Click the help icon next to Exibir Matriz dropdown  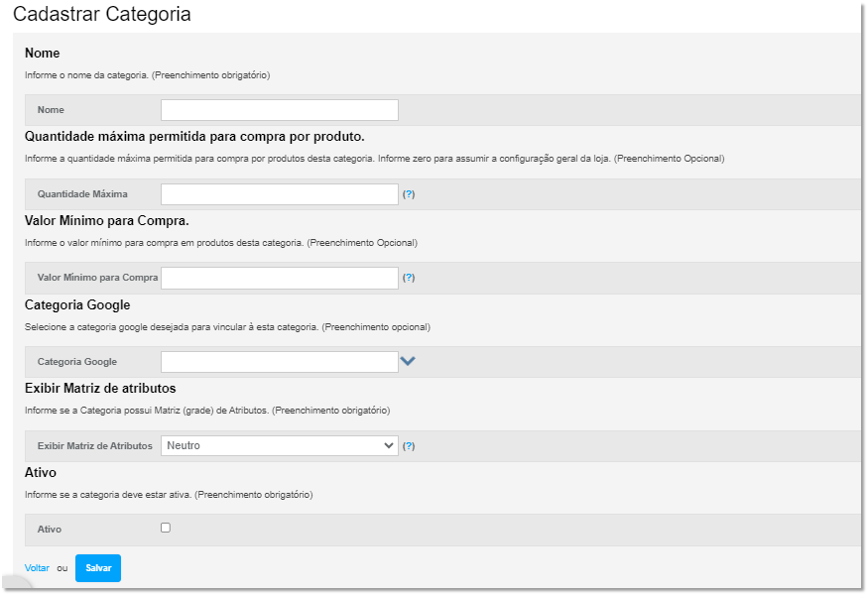(x=409, y=446)
